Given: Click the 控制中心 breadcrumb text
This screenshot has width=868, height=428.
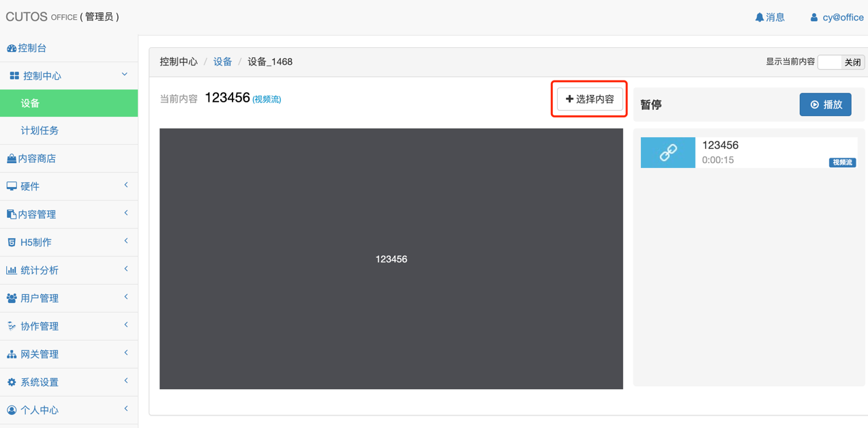Looking at the screenshot, I should 179,61.
